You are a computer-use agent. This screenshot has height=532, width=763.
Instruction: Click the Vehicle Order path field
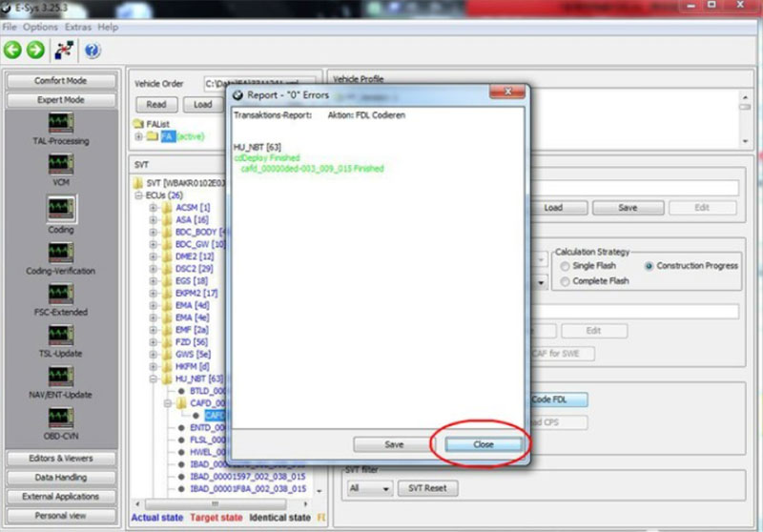coord(259,84)
